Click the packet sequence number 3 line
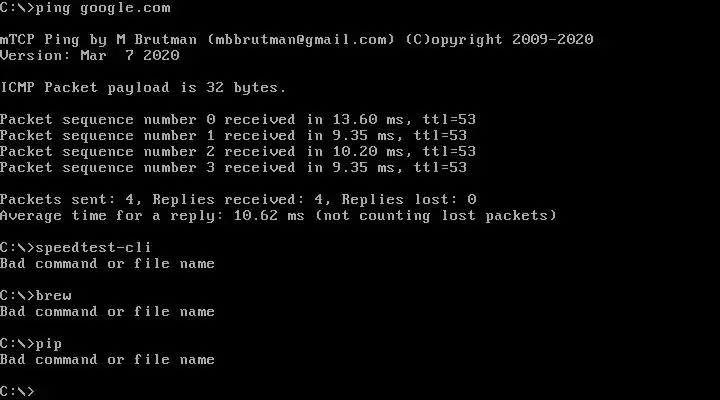720x400 pixels. [233, 168]
